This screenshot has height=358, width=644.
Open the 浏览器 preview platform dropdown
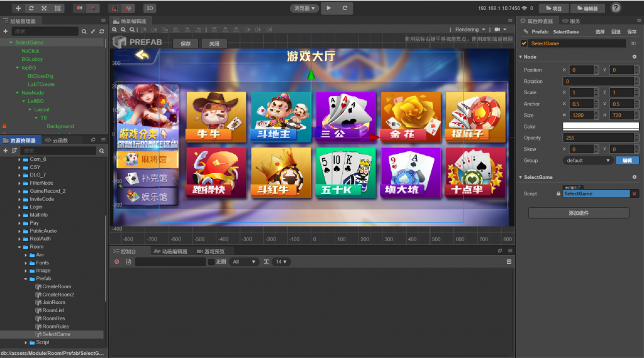[304, 8]
